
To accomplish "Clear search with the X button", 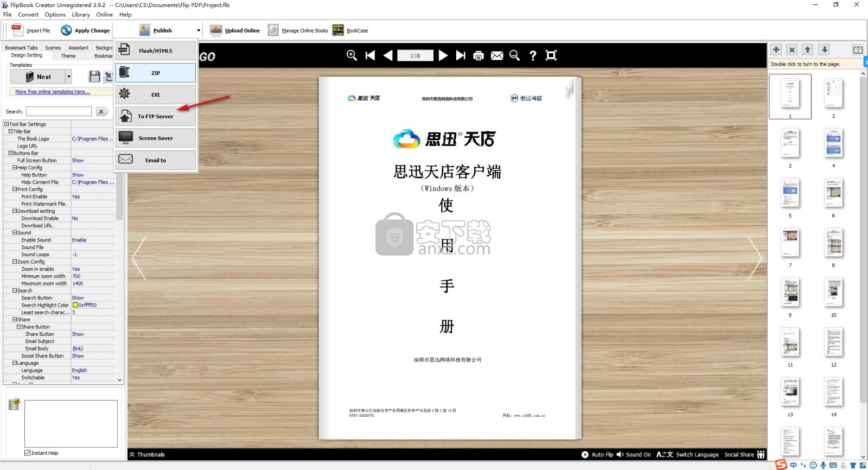I will click(x=101, y=111).
